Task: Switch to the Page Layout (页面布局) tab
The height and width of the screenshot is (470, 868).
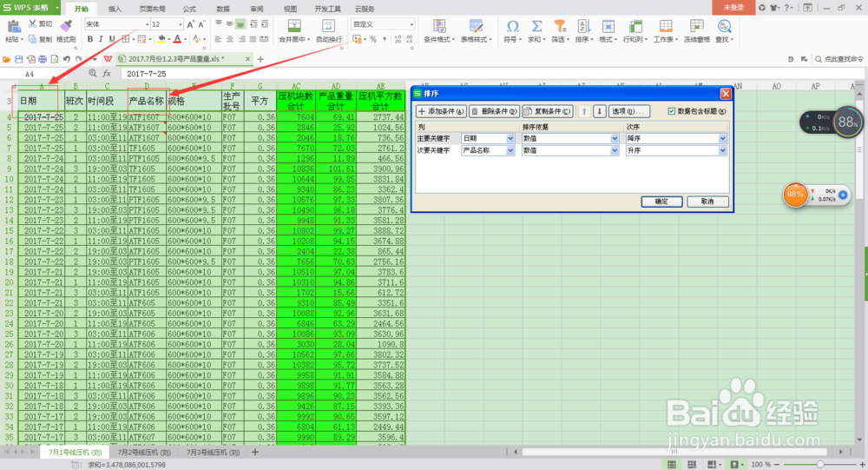Action: pyautogui.click(x=152, y=9)
